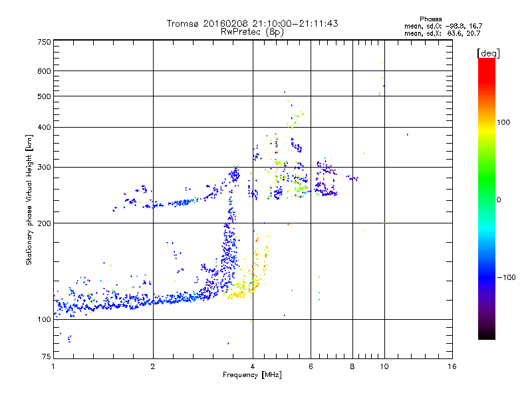Click x-axis tick label '4'

[253, 366]
